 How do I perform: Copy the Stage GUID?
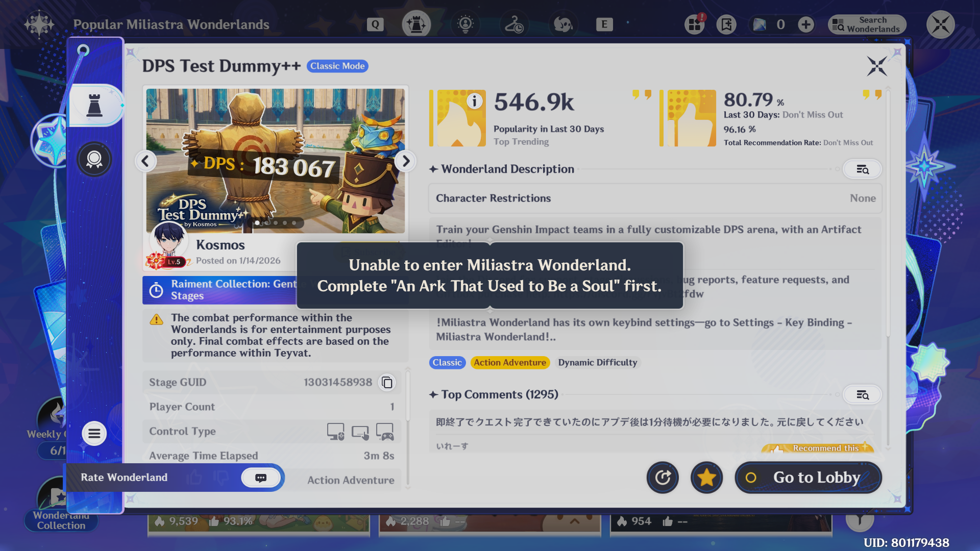pyautogui.click(x=387, y=383)
